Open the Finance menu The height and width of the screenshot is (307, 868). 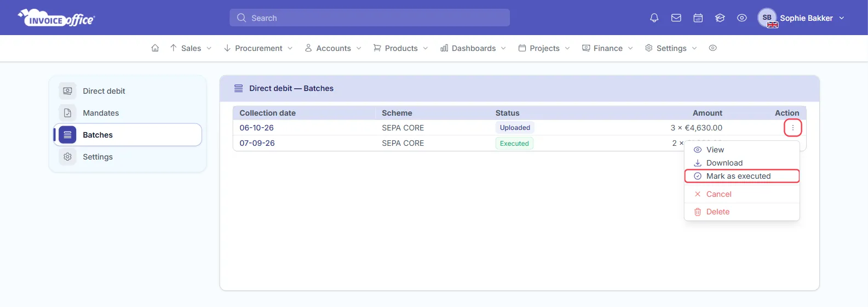(x=607, y=48)
